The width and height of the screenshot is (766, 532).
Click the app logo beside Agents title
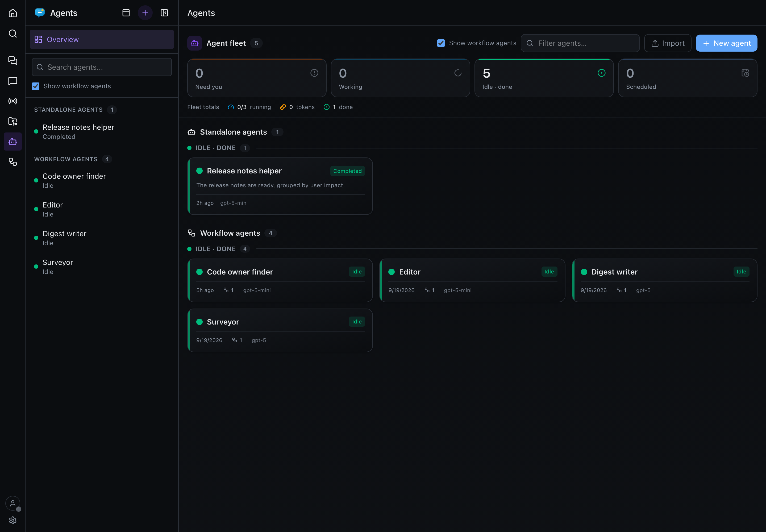[x=40, y=13]
